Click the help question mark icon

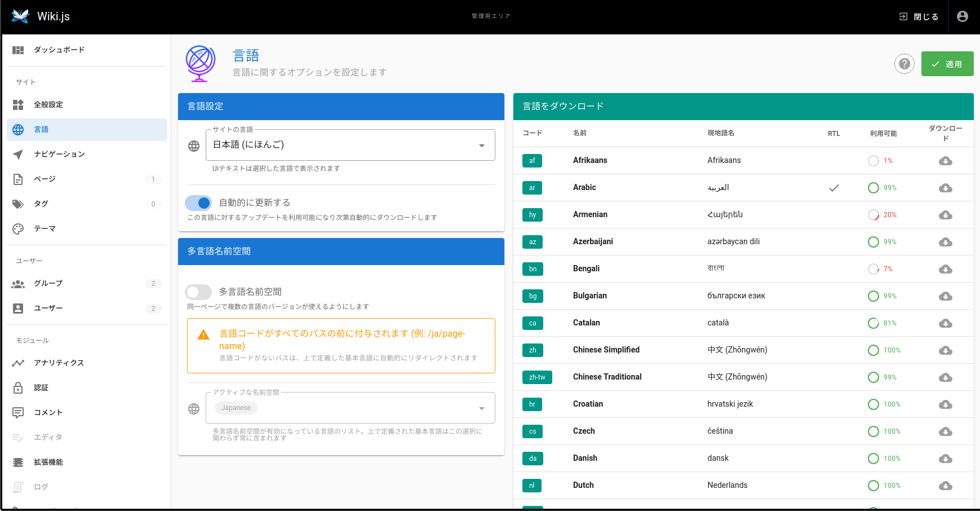pyautogui.click(x=904, y=64)
